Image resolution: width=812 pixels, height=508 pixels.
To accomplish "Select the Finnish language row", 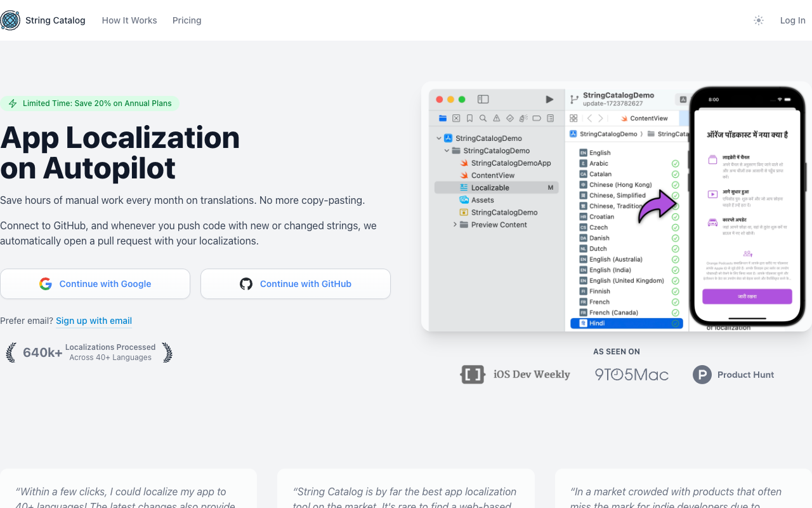I will click(629, 291).
